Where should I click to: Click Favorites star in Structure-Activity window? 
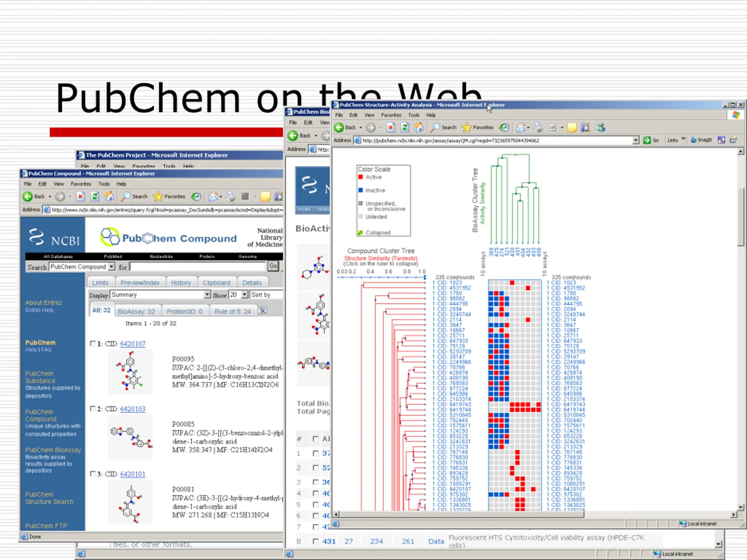pos(466,127)
